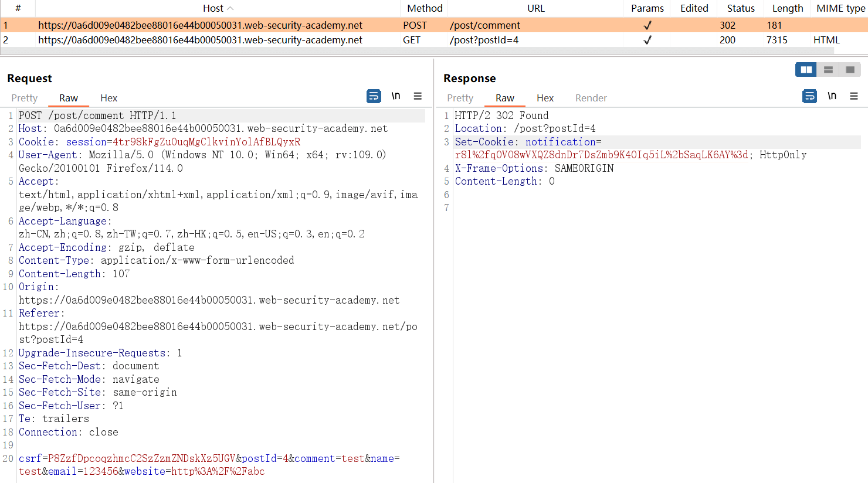Switch Request view to the Pretty tab

(24, 98)
